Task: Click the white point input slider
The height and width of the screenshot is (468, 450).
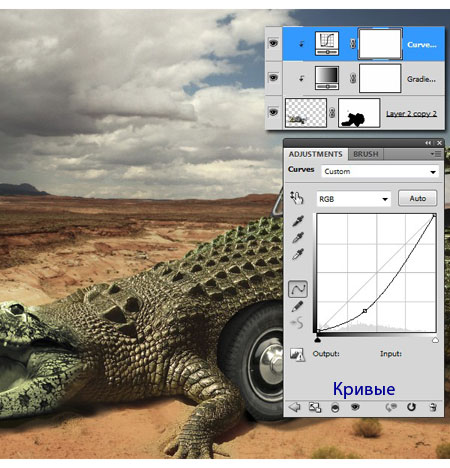Action: (x=435, y=340)
